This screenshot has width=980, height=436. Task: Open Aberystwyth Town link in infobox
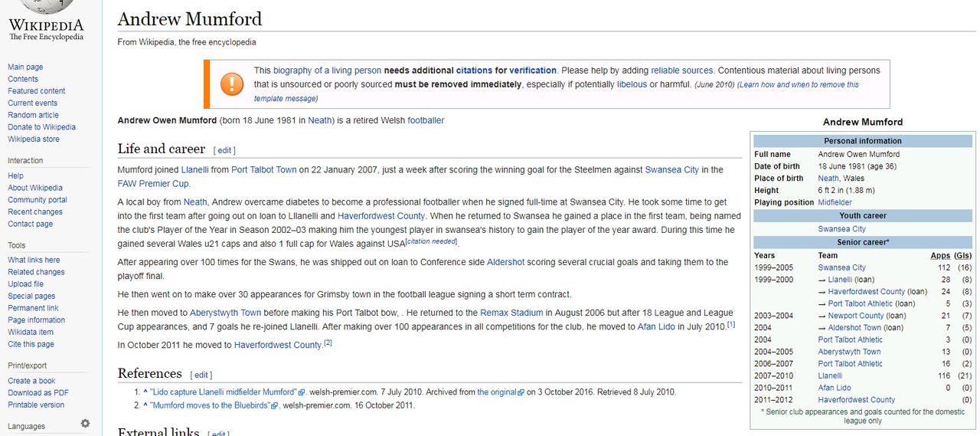point(849,352)
